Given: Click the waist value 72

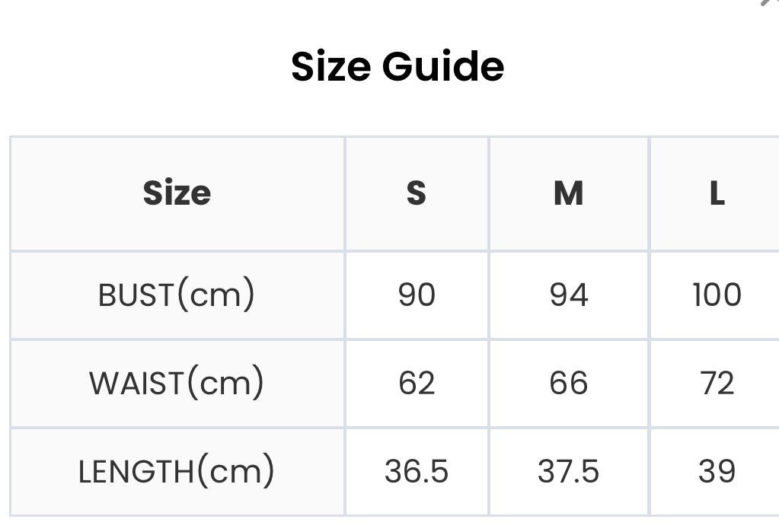Looking at the screenshot, I should (717, 383).
